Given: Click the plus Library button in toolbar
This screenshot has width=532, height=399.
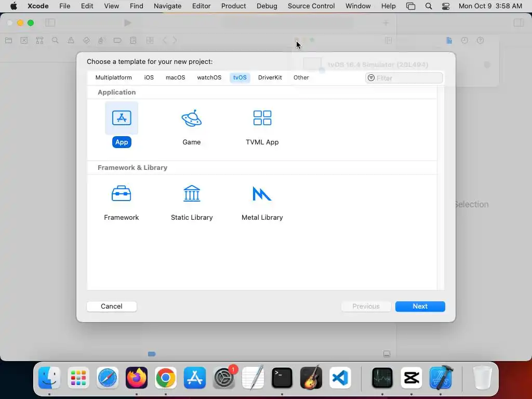Looking at the screenshot, I should coord(385,23).
